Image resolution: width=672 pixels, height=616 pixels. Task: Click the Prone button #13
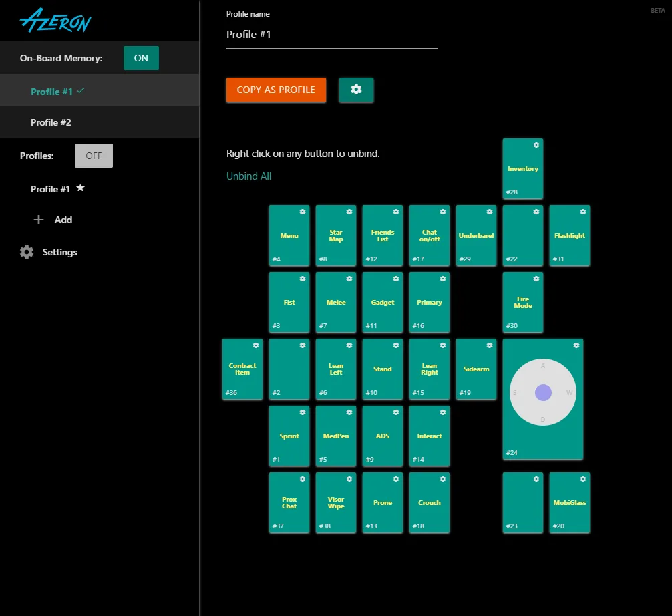click(x=383, y=503)
